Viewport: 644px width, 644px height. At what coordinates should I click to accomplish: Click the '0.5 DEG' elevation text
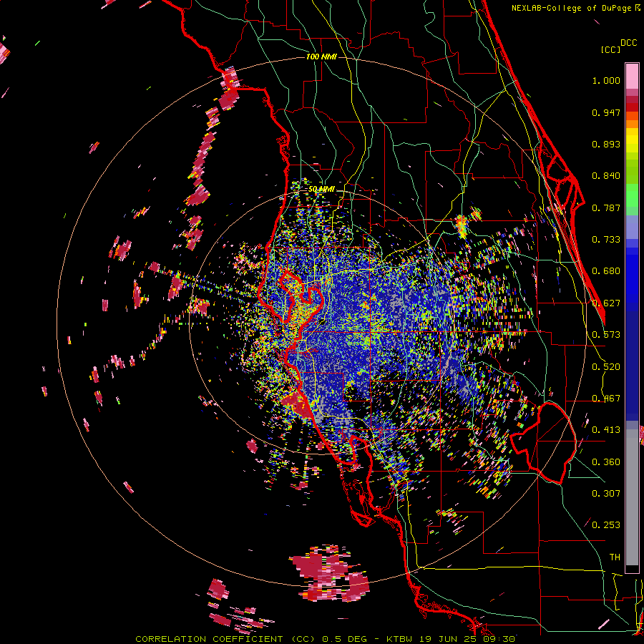tap(346, 639)
